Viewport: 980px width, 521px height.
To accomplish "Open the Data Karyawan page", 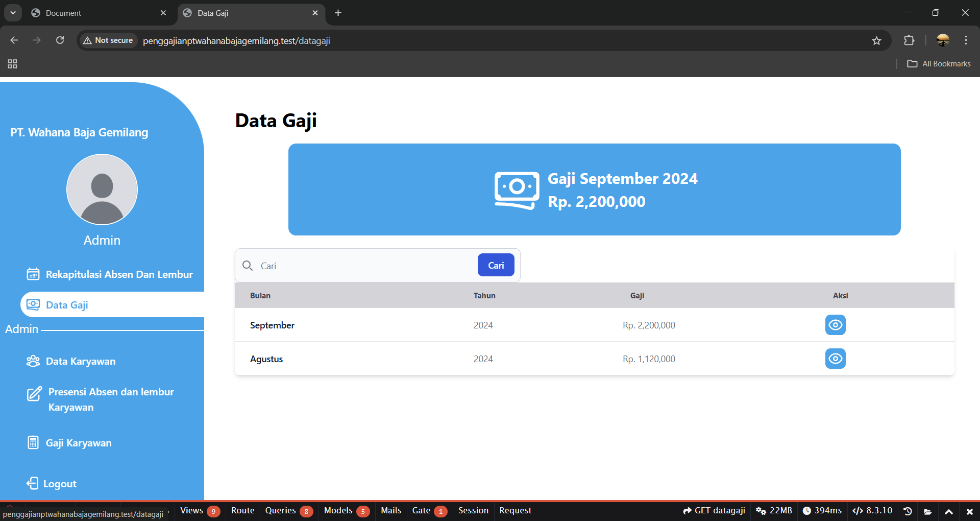I will tap(71, 361).
